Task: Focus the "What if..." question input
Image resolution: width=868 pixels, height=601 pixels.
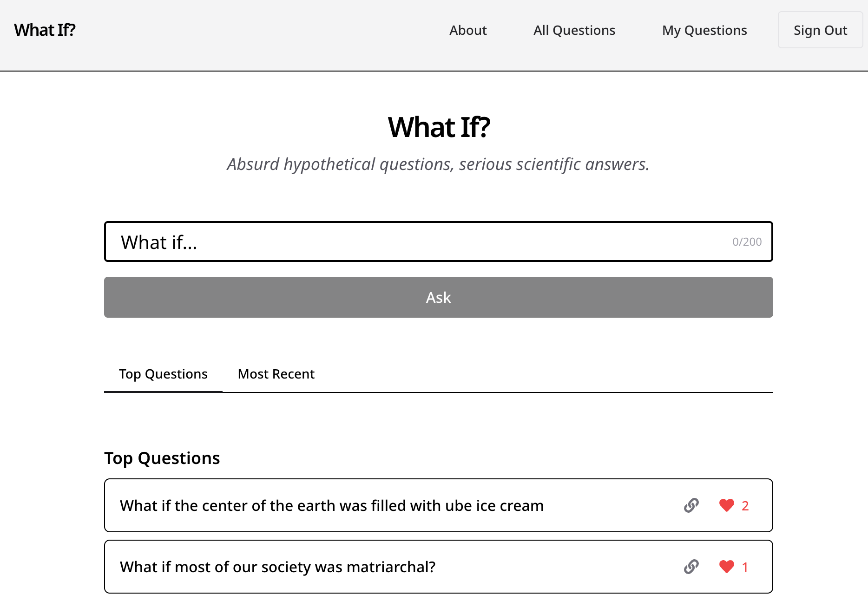Action: [418, 242]
